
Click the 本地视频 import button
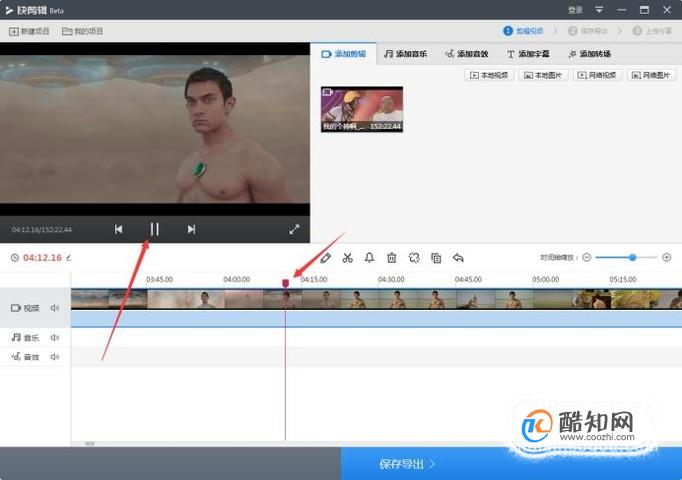489,75
